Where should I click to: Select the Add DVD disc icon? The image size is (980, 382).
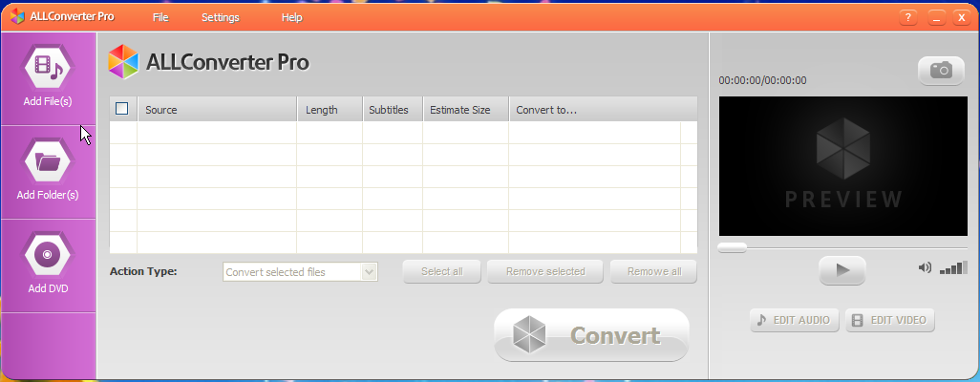coord(48,255)
